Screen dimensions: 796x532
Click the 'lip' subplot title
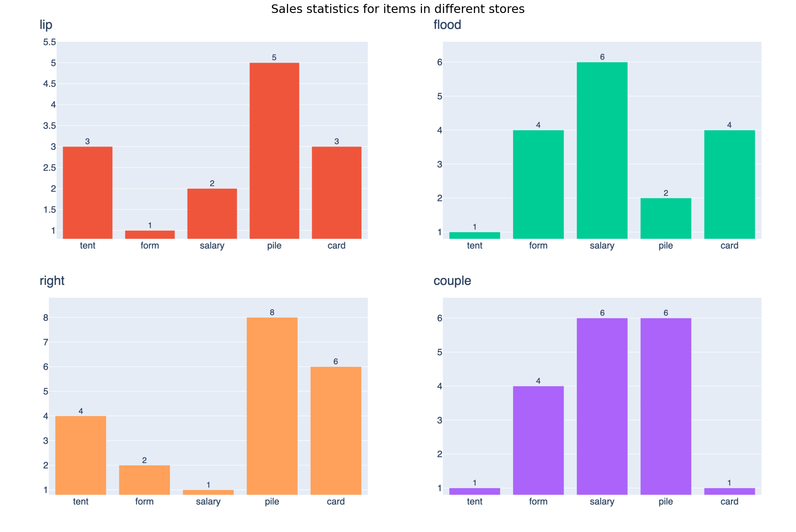coord(46,25)
